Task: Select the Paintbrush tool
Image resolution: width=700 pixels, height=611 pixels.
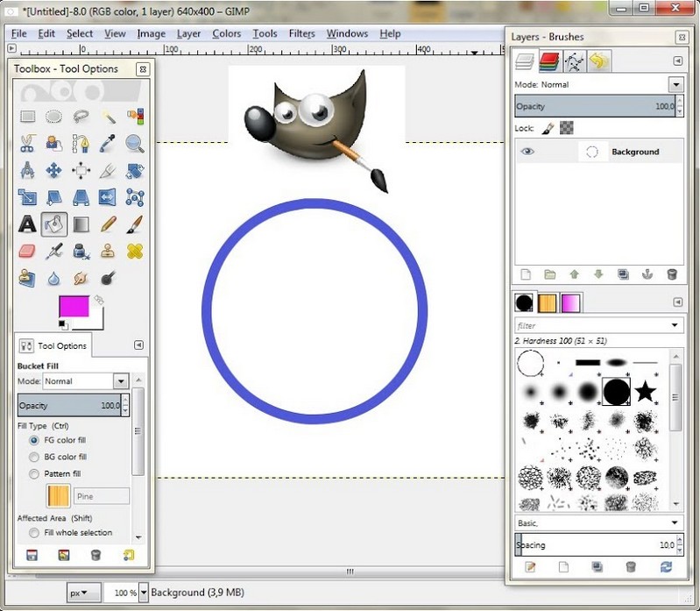Action: coord(135,224)
